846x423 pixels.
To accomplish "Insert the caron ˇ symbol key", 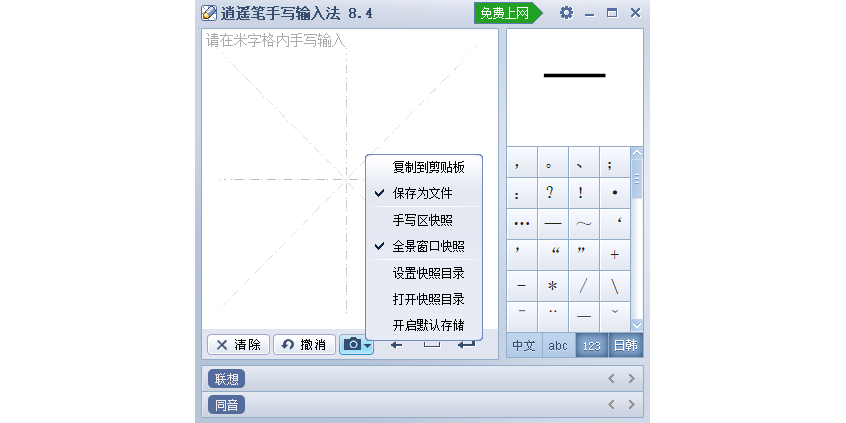I will (x=615, y=317).
